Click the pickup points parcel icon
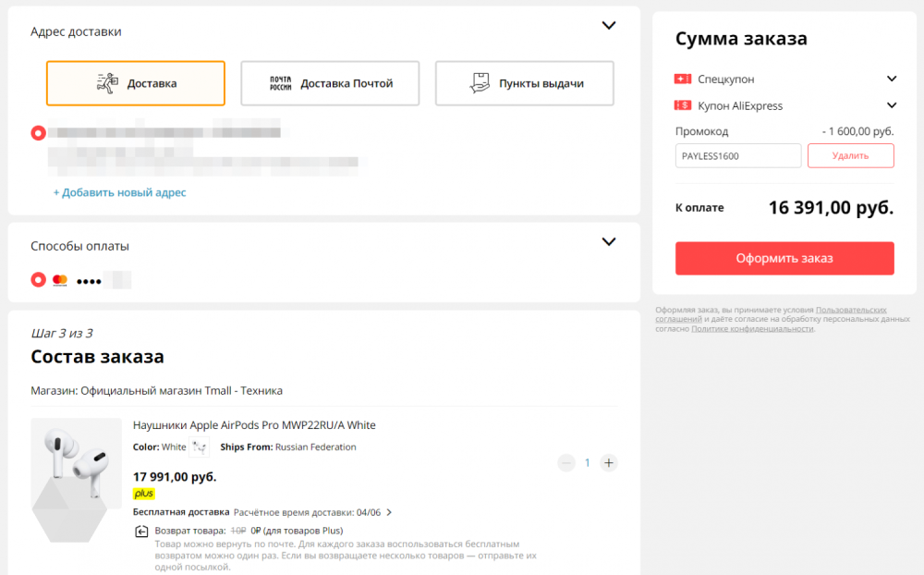 [480, 83]
